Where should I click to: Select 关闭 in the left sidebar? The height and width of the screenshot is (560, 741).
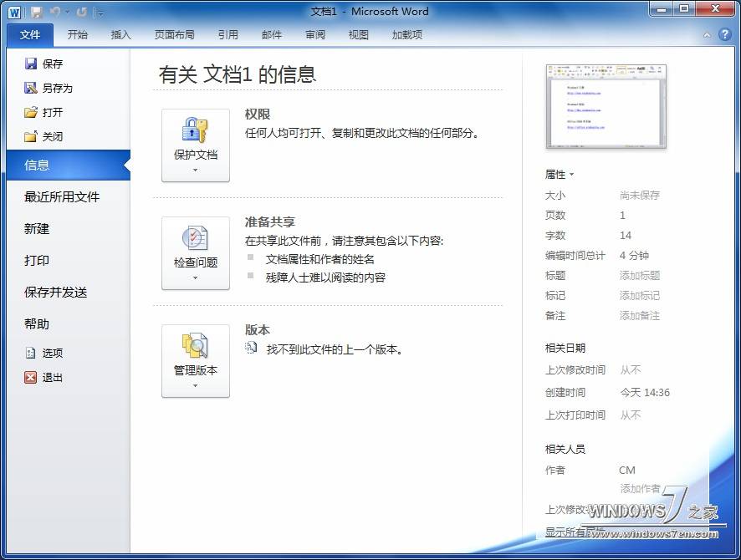(52, 136)
